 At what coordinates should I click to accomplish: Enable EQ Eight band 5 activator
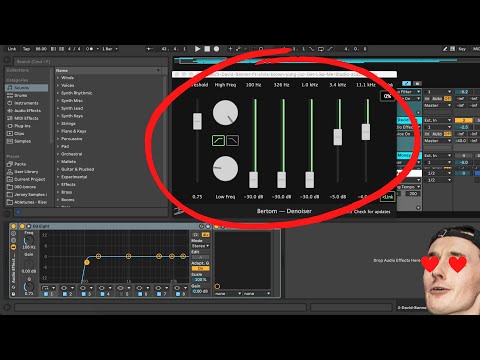coord(121,294)
